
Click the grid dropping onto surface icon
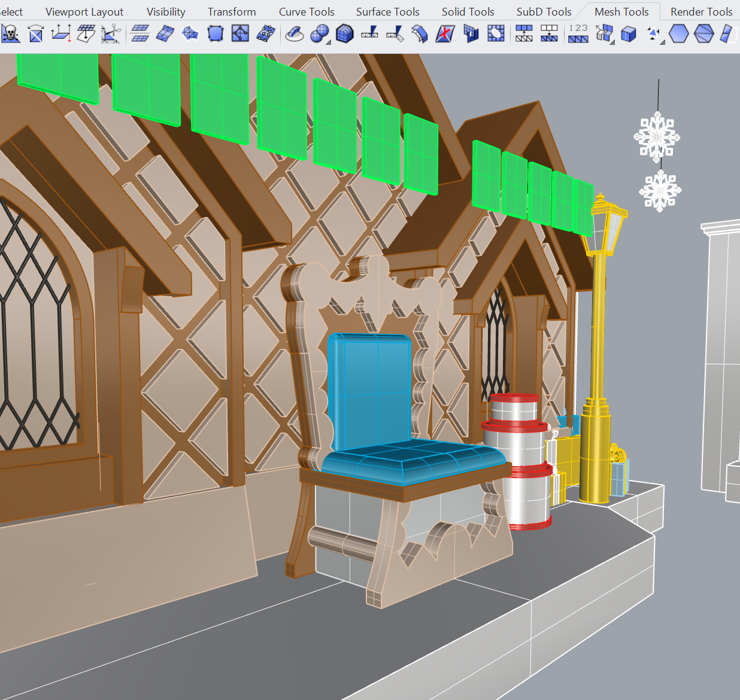pyautogui.click(x=86, y=34)
